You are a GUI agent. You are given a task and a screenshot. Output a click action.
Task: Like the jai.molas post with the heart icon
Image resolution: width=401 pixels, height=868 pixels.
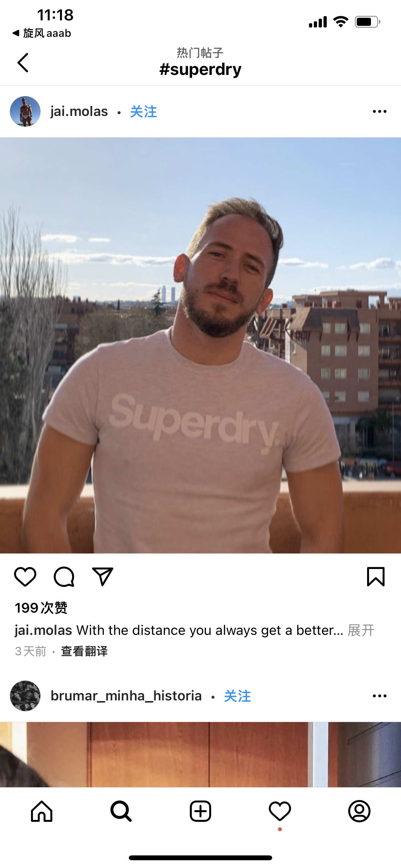point(25,576)
